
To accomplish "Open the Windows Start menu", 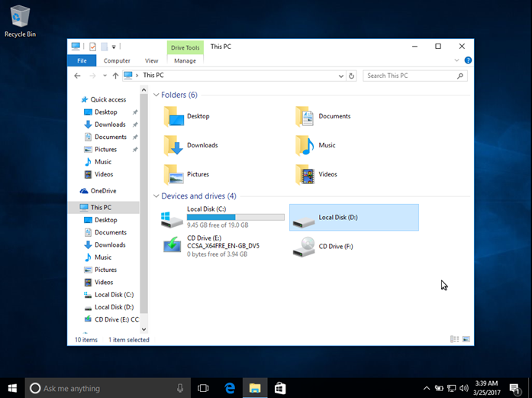I will (12, 388).
